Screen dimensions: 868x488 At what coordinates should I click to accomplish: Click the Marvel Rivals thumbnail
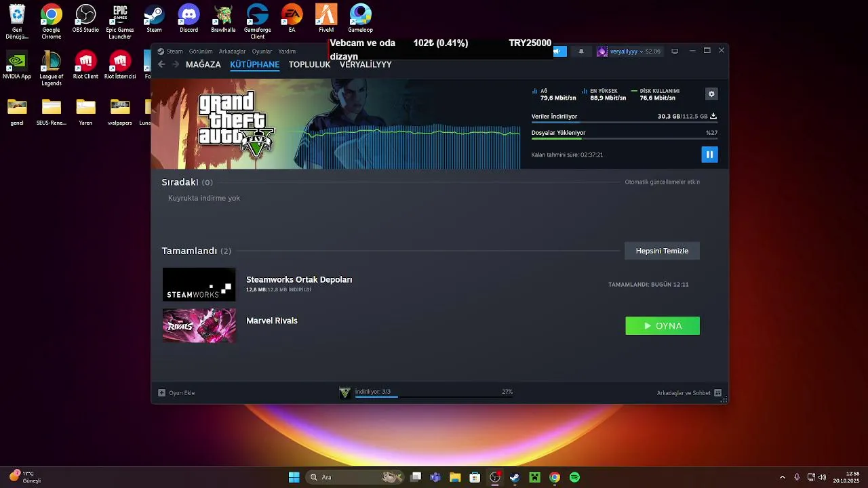199,325
